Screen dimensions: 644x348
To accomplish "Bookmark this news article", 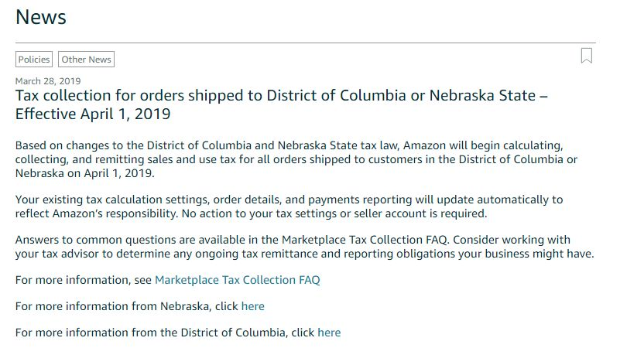I will point(587,56).
